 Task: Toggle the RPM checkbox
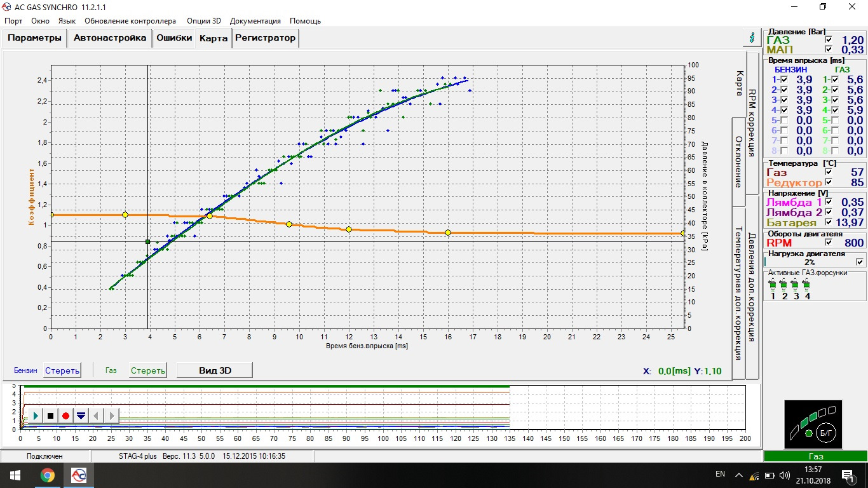(828, 242)
